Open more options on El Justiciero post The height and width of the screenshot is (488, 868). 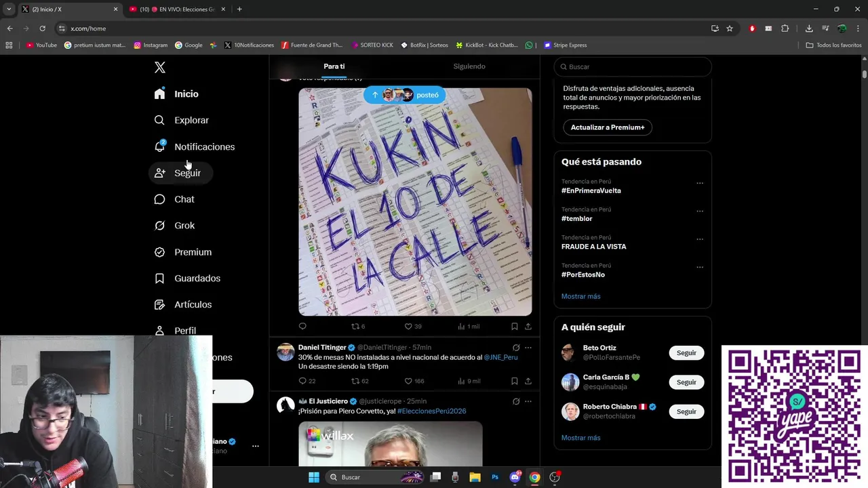(528, 402)
